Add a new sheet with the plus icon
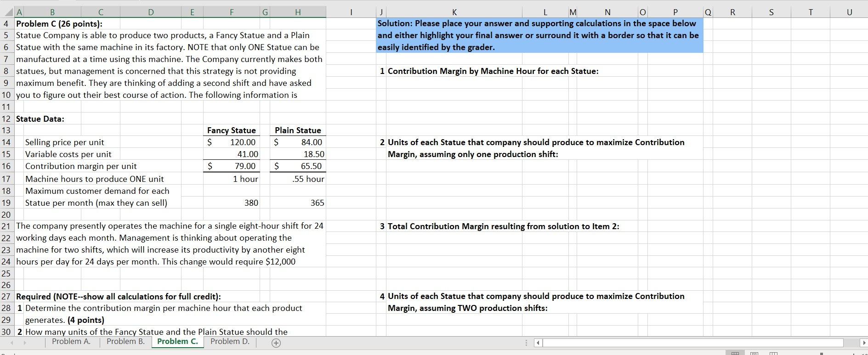The image size is (868, 355). tap(276, 343)
